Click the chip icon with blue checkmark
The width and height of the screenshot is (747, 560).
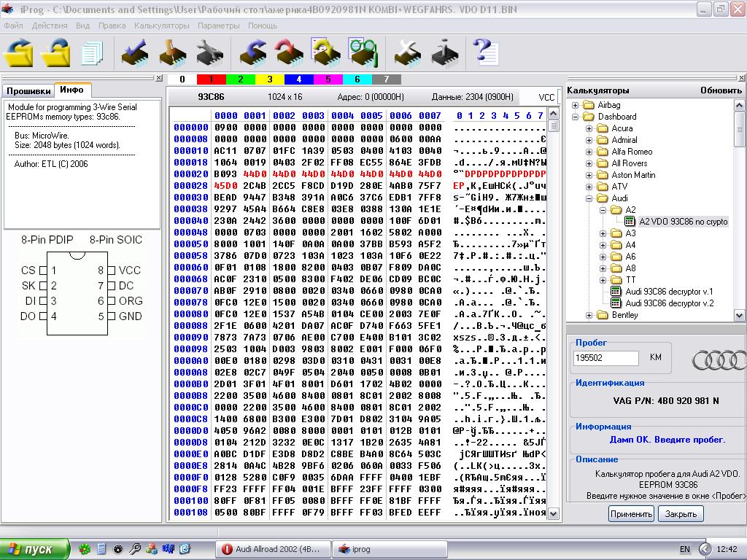[x=134, y=52]
